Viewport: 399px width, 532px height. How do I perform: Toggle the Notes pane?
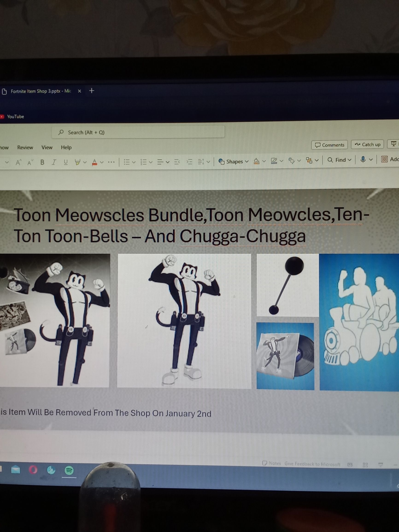272,463
